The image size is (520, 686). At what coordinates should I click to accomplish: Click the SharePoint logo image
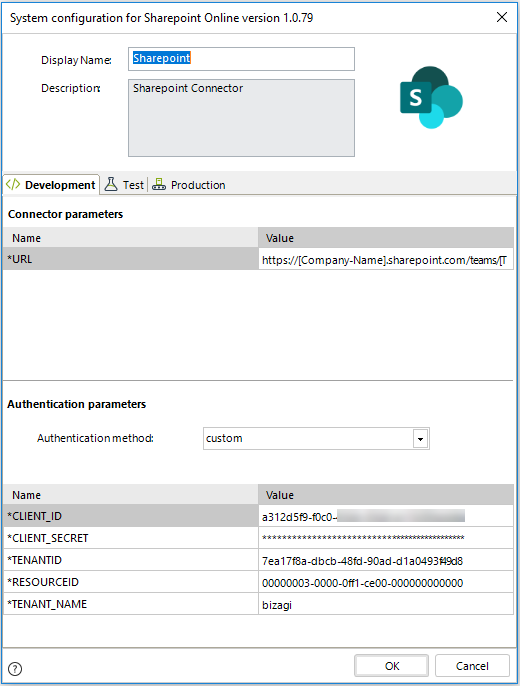click(431, 98)
